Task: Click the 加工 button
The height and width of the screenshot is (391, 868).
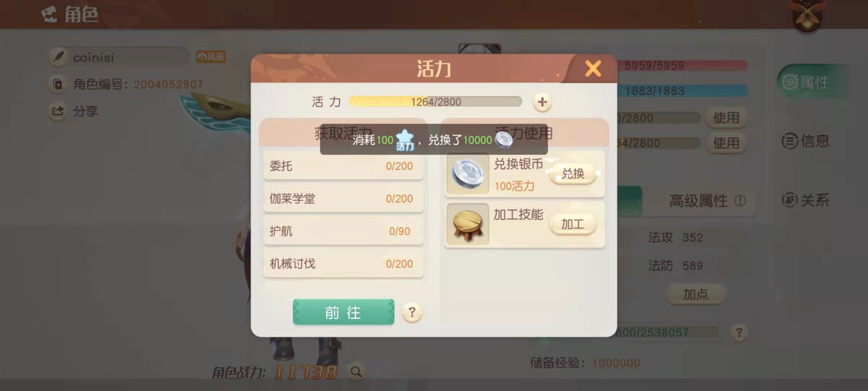Action: [573, 224]
